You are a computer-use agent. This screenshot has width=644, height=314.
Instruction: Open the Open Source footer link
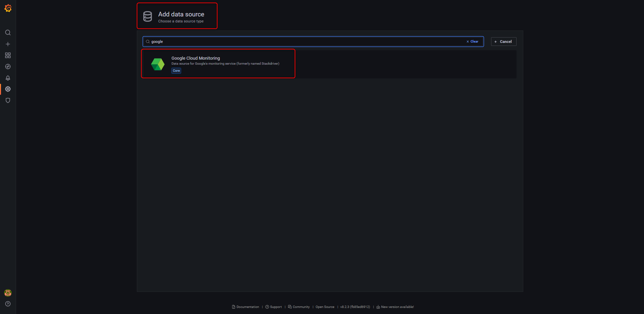pos(325,307)
